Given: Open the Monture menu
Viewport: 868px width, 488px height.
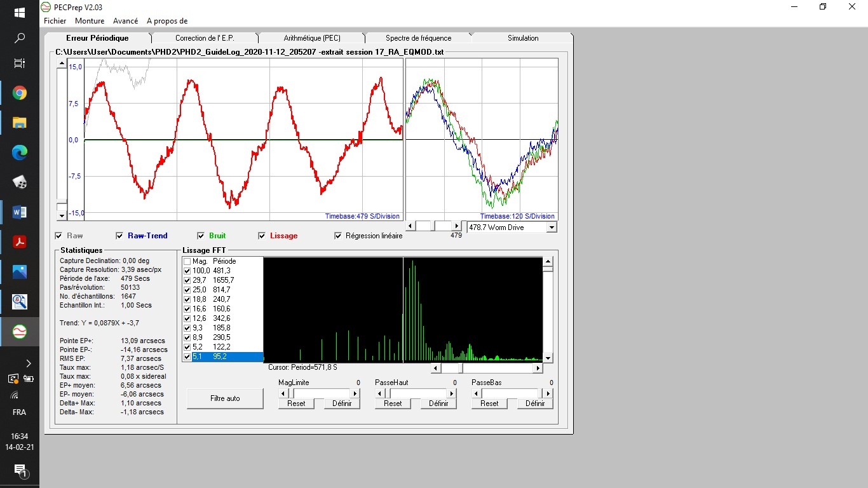Looking at the screenshot, I should pyautogui.click(x=90, y=21).
